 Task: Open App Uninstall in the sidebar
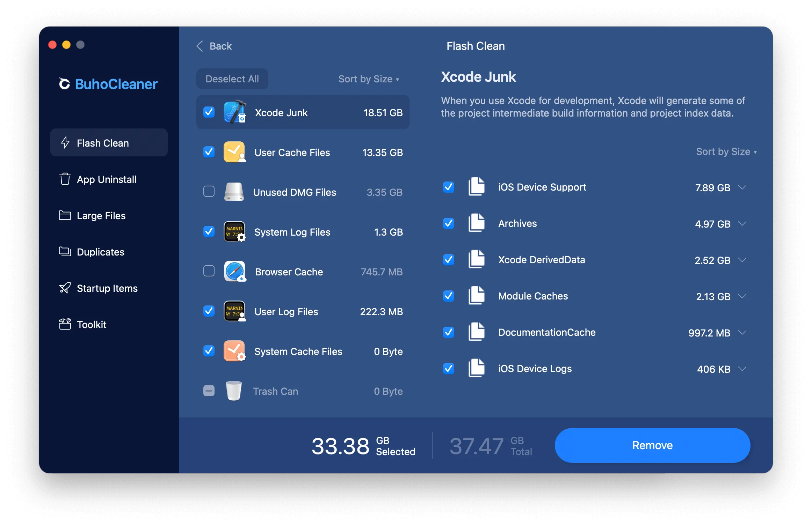[106, 179]
